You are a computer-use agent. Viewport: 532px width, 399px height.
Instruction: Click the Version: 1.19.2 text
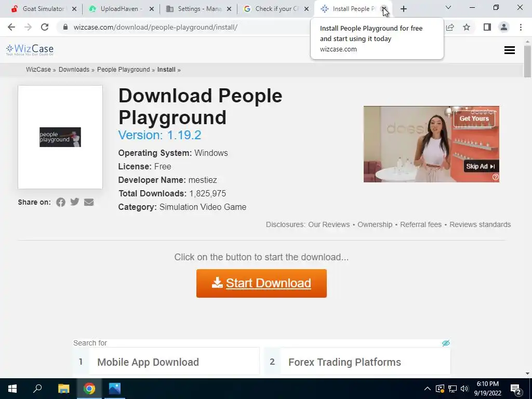point(160,135)
